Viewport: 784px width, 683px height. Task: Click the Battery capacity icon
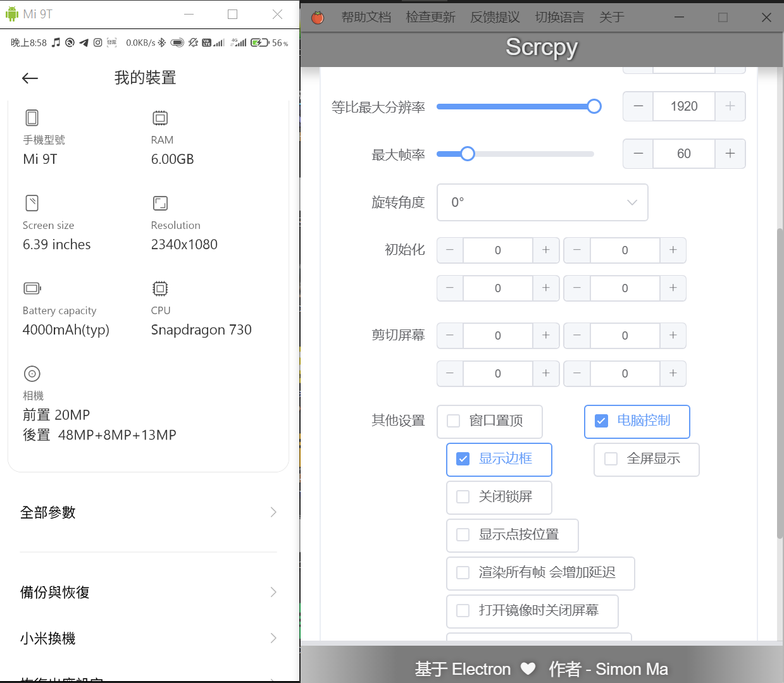(32, 288)
